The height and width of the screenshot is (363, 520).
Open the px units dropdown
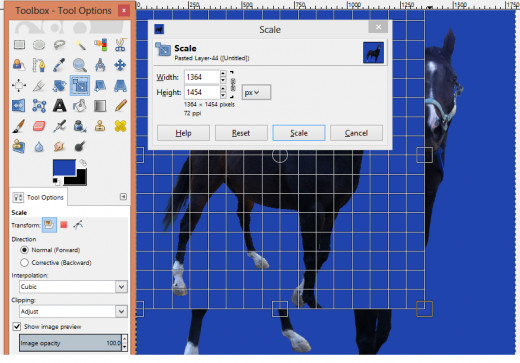(256, 92)
